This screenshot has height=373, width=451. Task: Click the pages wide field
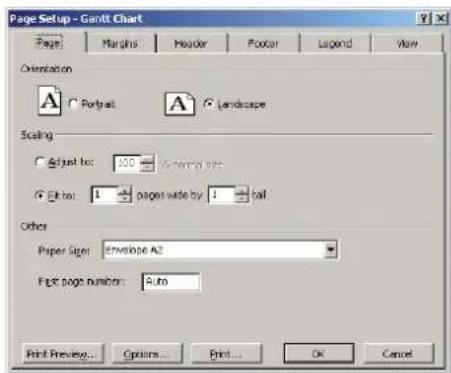(104, 195)
